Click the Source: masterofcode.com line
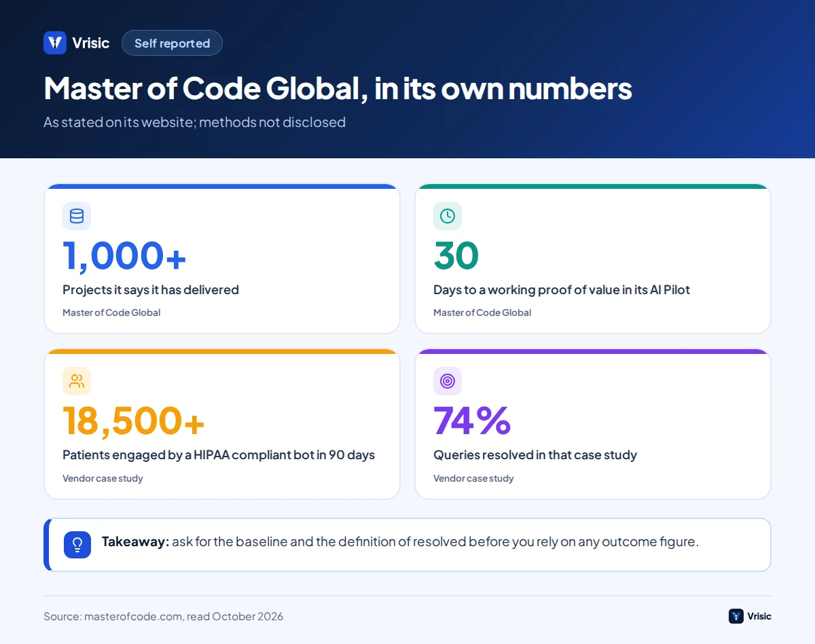The height and width of the screenshot is (644, 815). [163, 616]
